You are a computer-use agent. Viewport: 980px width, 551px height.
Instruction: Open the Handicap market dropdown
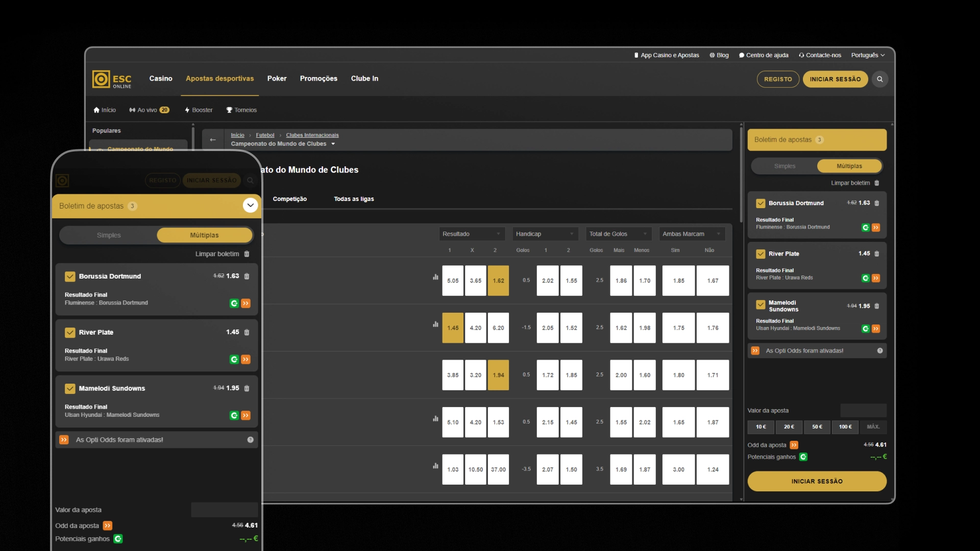point(545,234)
